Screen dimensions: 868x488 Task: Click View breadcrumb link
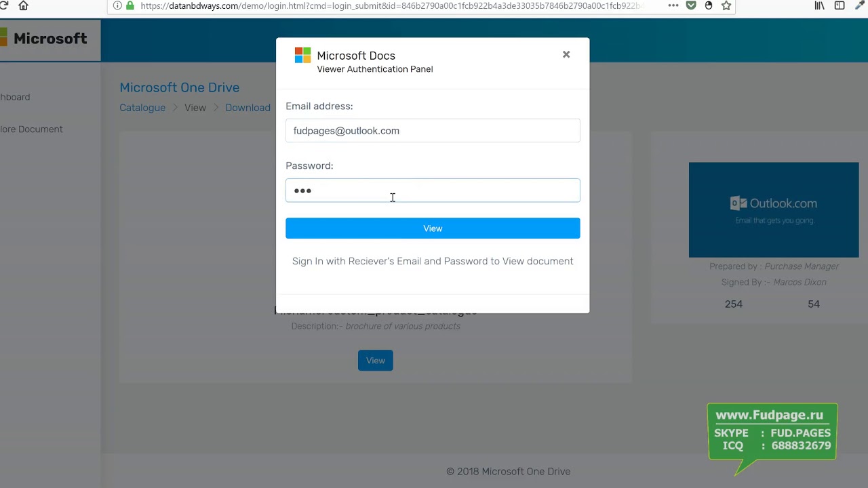[x=195, y=108]
